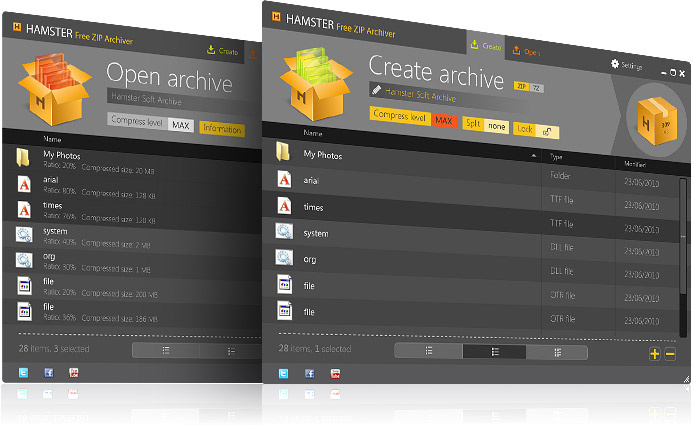Click the orange-files box logo in Open archive
Image resolution: width=694 pixels, height=425 pixels.
click(x=54, y=89)
